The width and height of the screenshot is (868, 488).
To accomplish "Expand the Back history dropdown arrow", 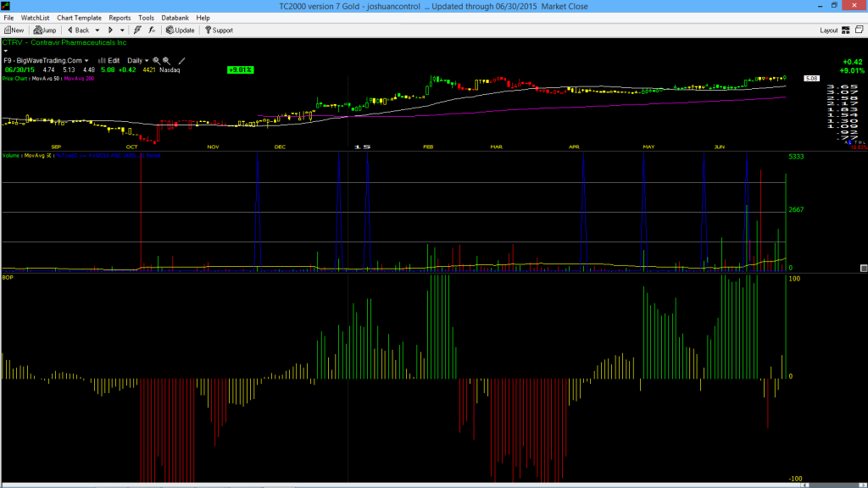I will [x=97, y=30].
